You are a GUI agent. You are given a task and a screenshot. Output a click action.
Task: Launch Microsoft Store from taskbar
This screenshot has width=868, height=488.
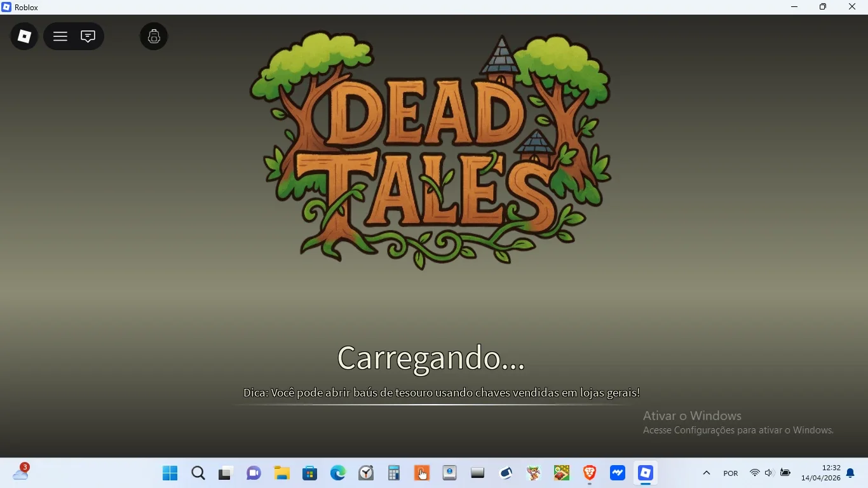(309, 473)
